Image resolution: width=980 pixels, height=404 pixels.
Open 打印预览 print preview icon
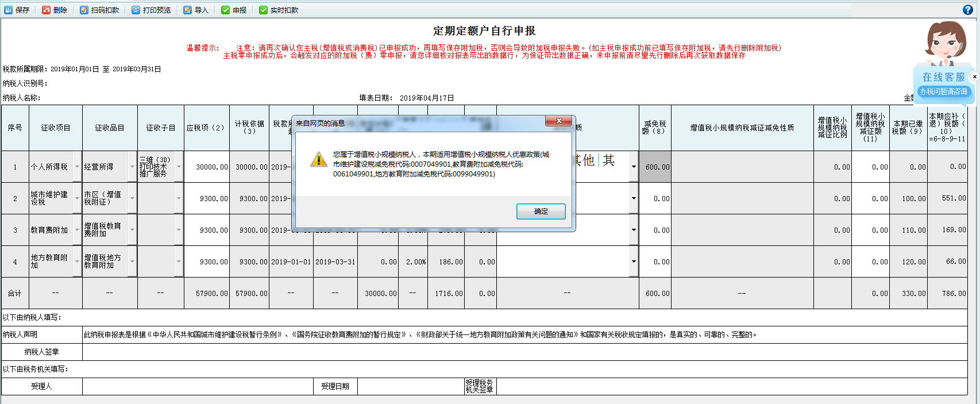pyautogui.click(x=136, y=10)
